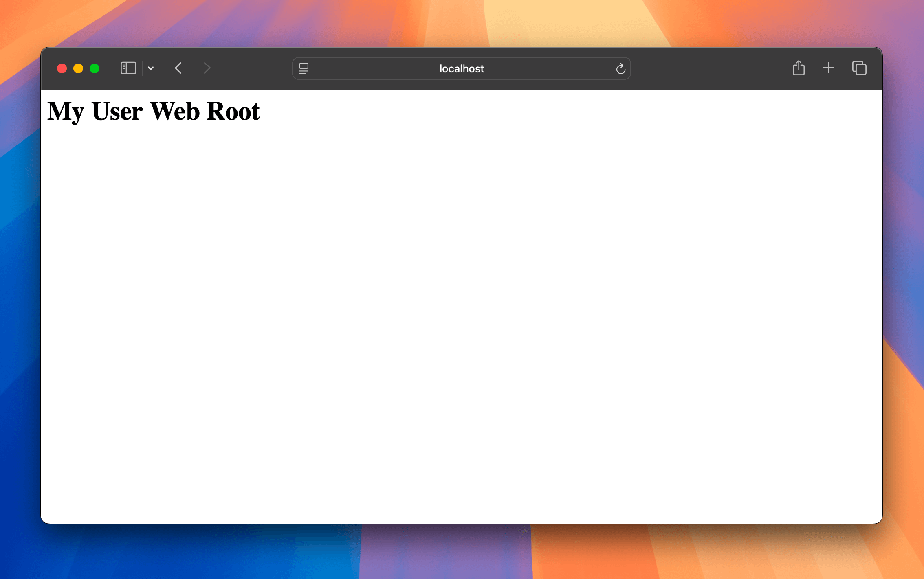The width and height of the screenshot is (924, 579).
Task: Enter full screen with green button
Action: pos(95,68)
